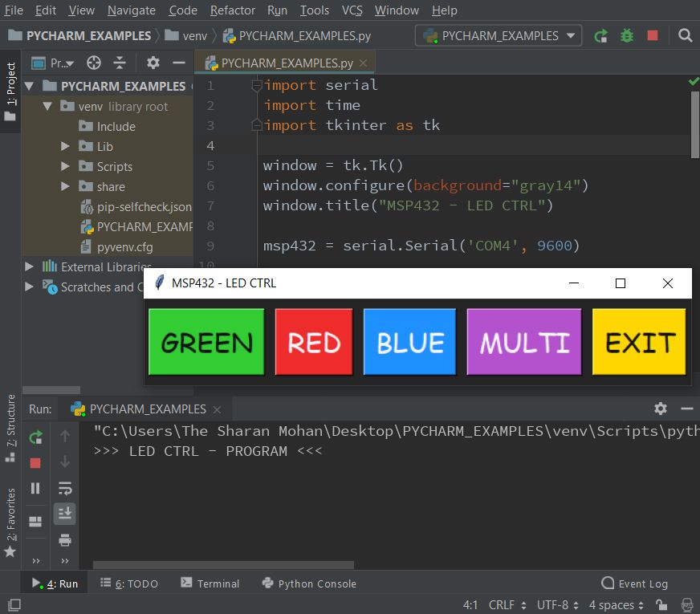The image size is (700, 614).
Task: Select pip-selfcheck.json file
Action: pyautogui.click(x=136, y=206)
